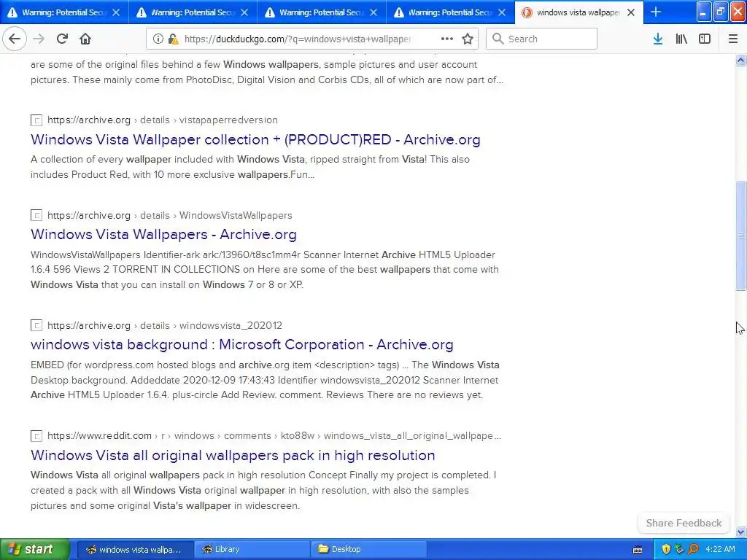Switch to the third Warning: Potential Security tab
The width and height of the screenshot is (747, 560).
322,12
